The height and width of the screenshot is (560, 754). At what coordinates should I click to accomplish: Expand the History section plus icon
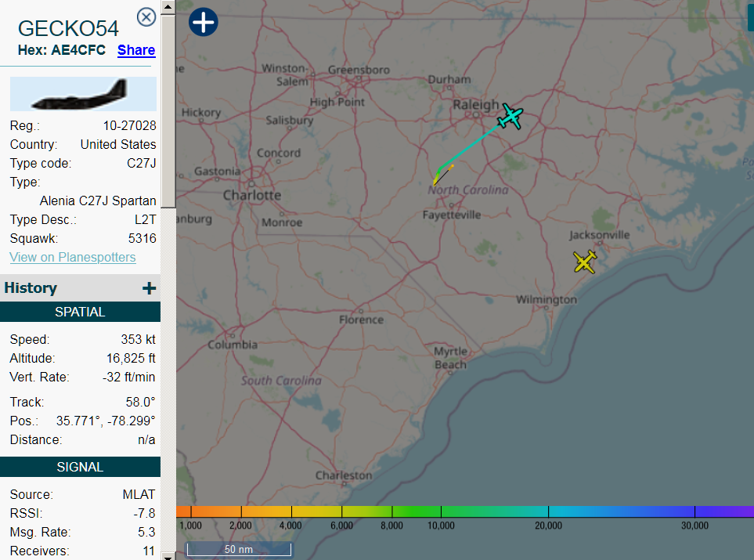click(149, 288)
